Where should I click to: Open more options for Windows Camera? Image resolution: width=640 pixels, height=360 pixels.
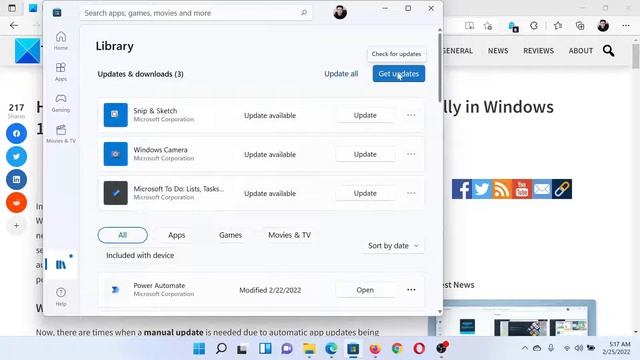point(411,154)
